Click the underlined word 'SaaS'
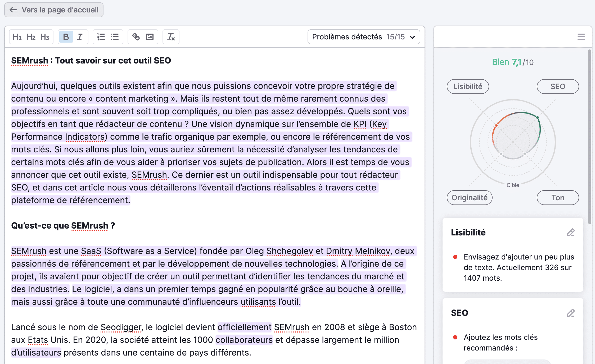This screenshot has width=595, height=364. tap(91, 251)
